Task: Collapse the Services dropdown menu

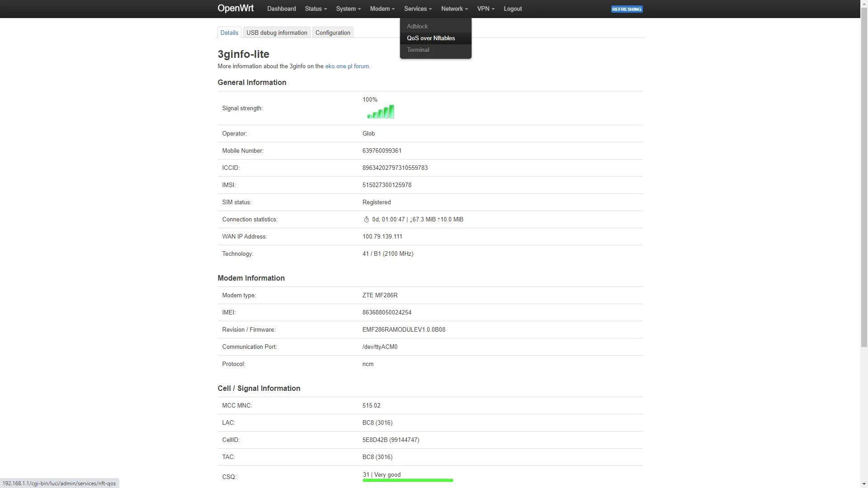Action: [x=418, y=9]
